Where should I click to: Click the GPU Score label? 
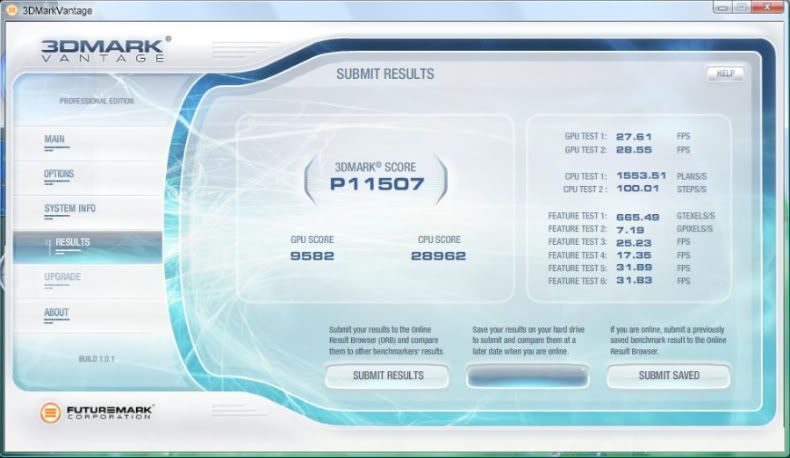312,239
